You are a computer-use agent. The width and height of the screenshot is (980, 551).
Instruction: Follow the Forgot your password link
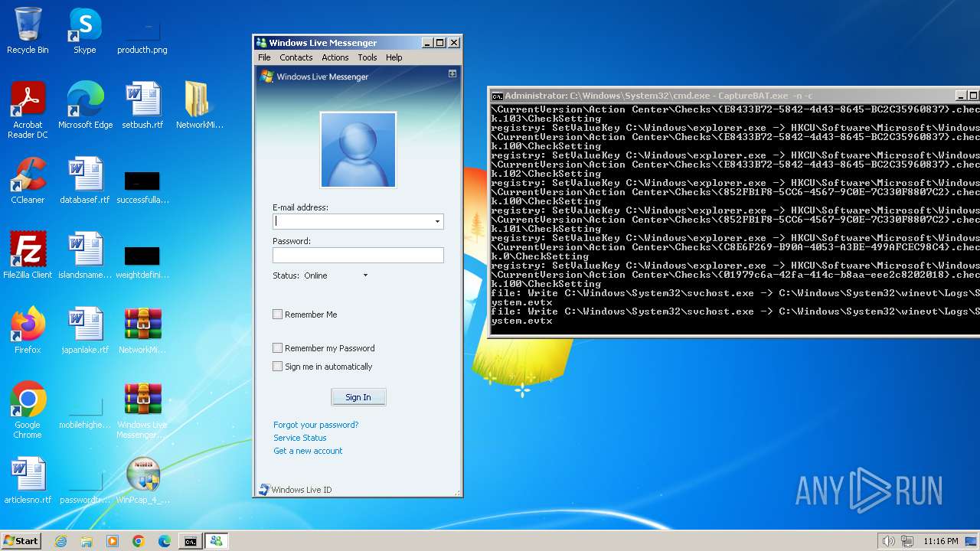click(315, 425)
